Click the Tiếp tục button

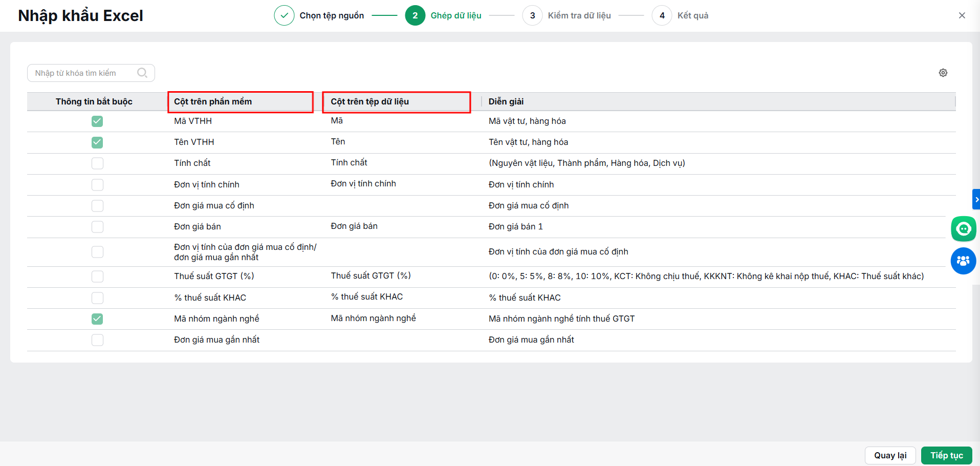[x=947, y=455]
